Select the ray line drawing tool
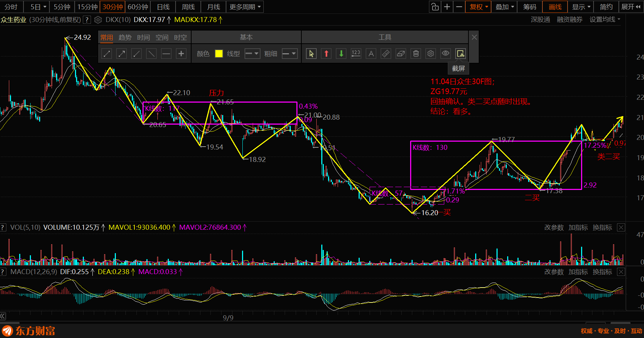Screen dimensions: 644x338 [x=136, y=54]
